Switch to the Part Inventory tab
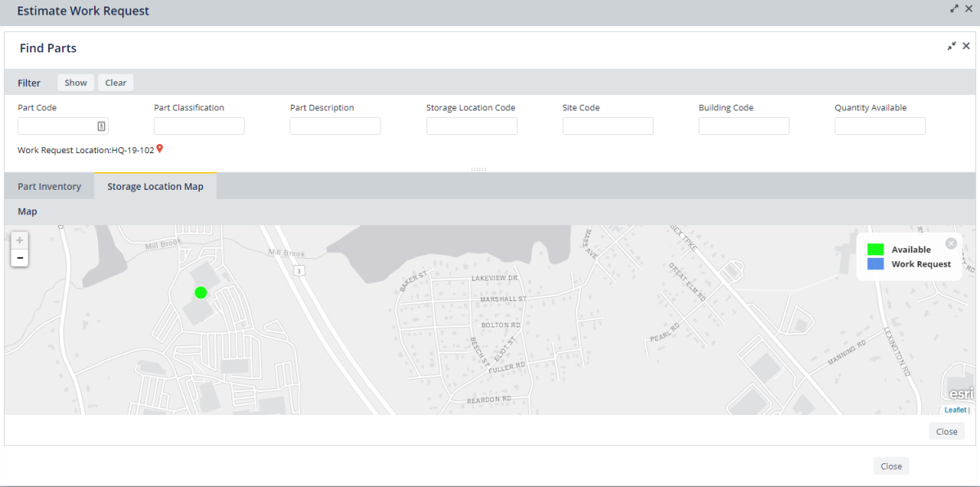The width and height of the screenshot is (980, 487). pyautogui.click(x=49, y=187)
